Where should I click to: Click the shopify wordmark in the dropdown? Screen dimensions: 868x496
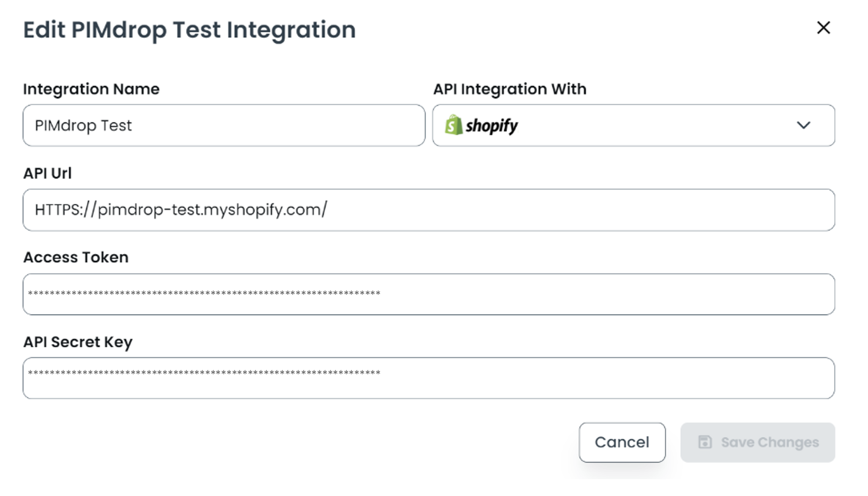[x=491, y=126]
